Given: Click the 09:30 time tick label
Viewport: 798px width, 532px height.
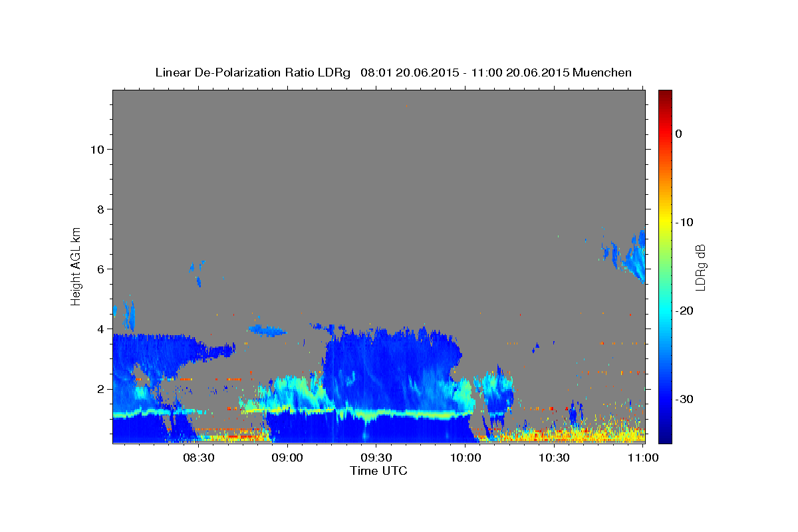Looking at the screenshot, I should (376, 458).
